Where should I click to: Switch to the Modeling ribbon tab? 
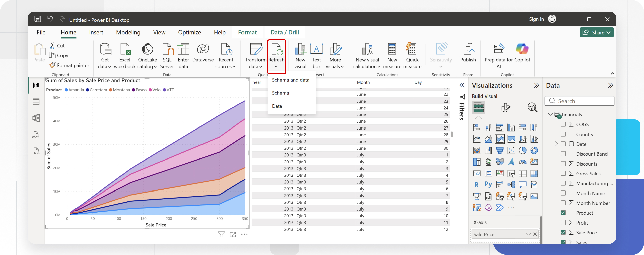(128, 32)
